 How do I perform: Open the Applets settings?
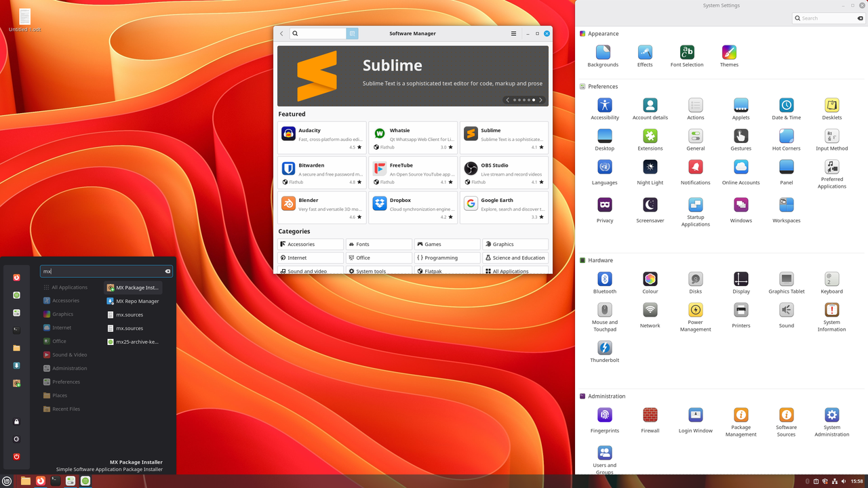click(x=741, y=106)
